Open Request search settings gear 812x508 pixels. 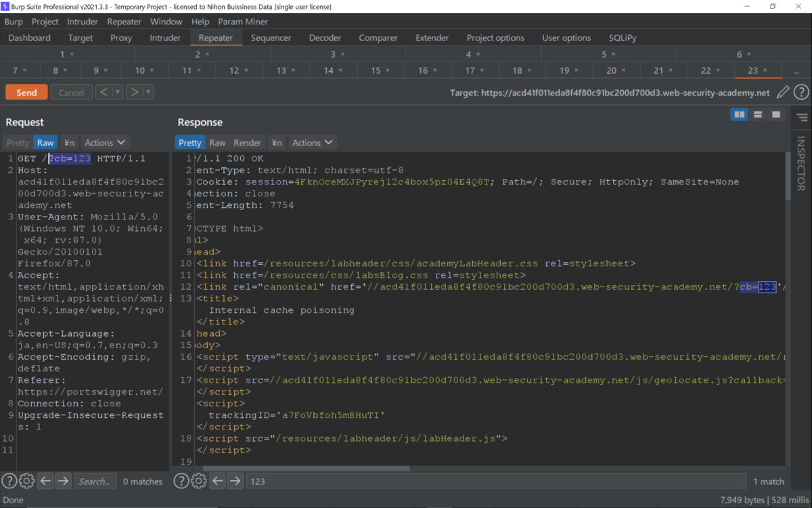26,481
